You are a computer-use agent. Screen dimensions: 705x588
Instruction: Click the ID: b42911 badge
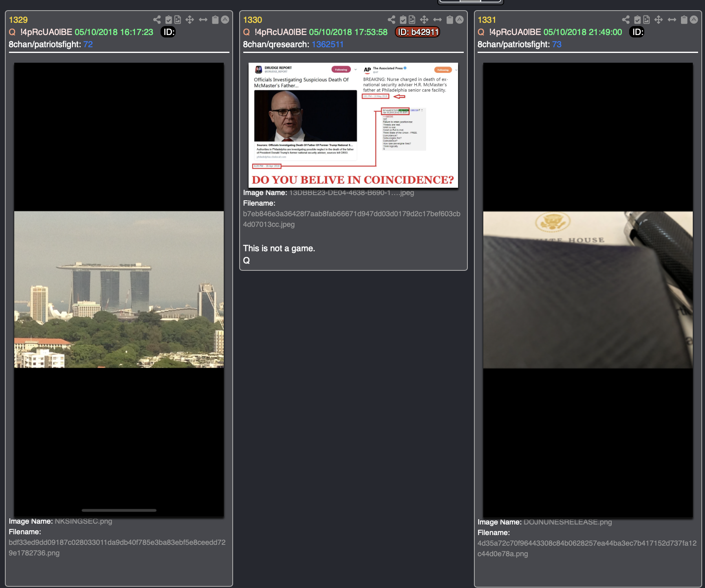coord(418,32)
